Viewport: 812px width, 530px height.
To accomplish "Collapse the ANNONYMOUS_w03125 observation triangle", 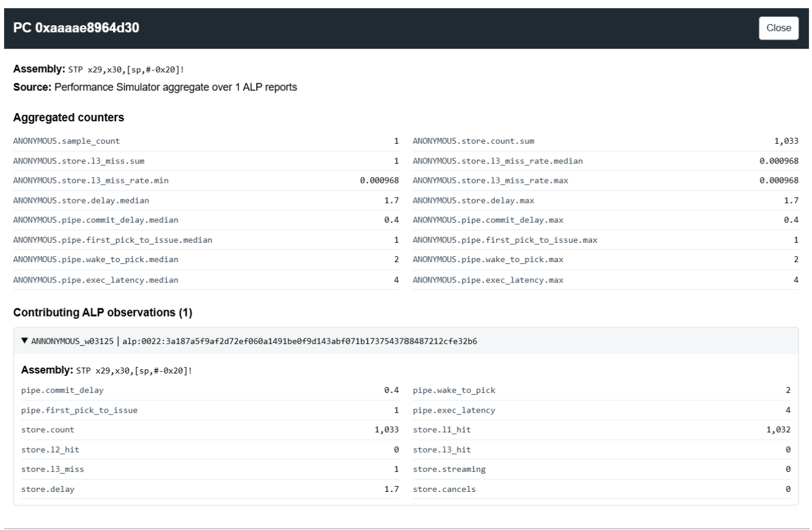I will 25,341.
